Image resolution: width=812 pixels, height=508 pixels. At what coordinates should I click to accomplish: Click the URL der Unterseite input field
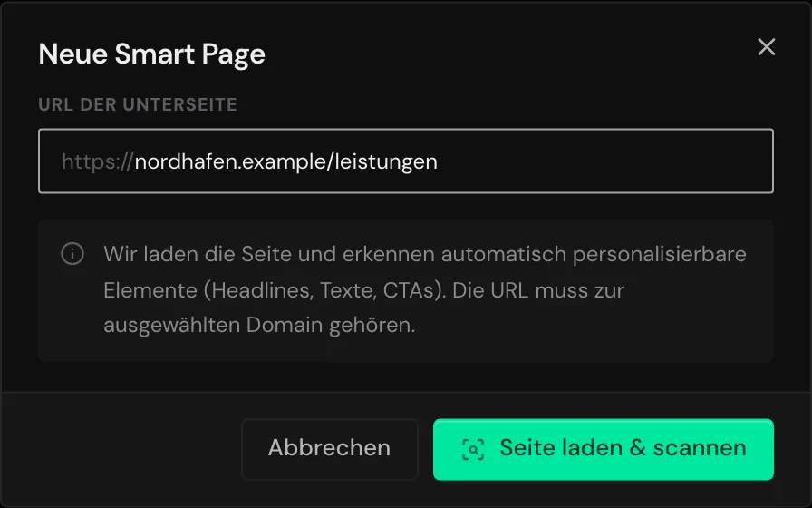pos(406,161)
